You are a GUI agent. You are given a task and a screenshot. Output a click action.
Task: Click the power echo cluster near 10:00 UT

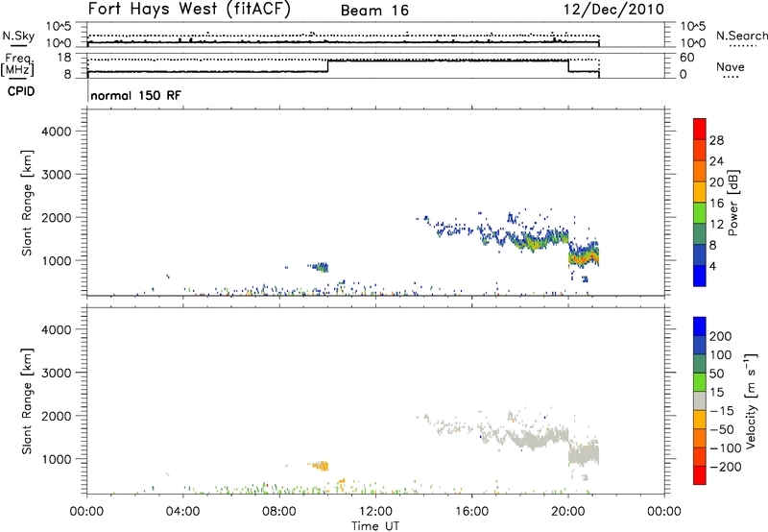click(321, 267)
